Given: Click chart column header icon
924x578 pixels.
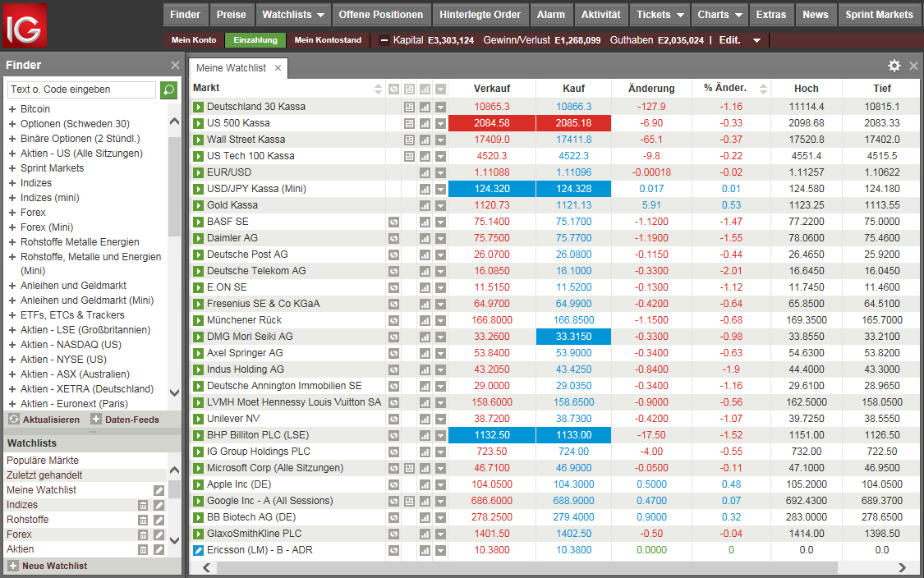Looking at the screenshot, I should (425, 89).
